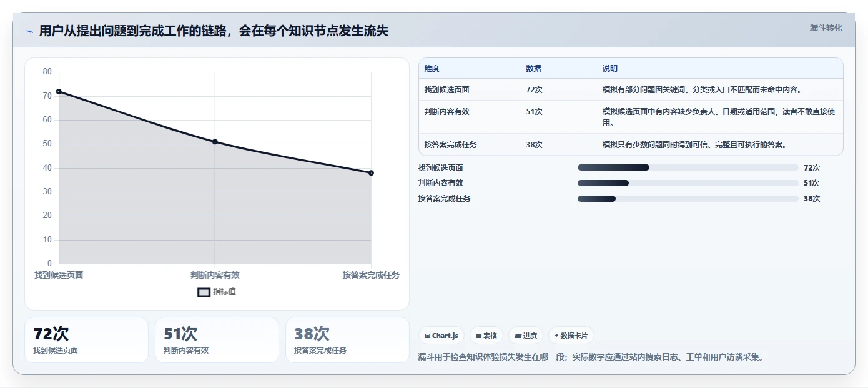Click the 说明 column header in the table

tap(609, 69)
